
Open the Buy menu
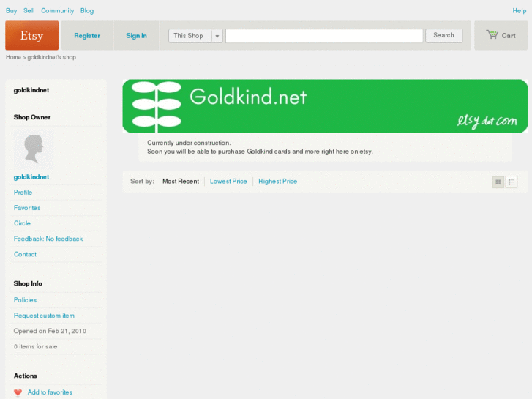(11, 11)
